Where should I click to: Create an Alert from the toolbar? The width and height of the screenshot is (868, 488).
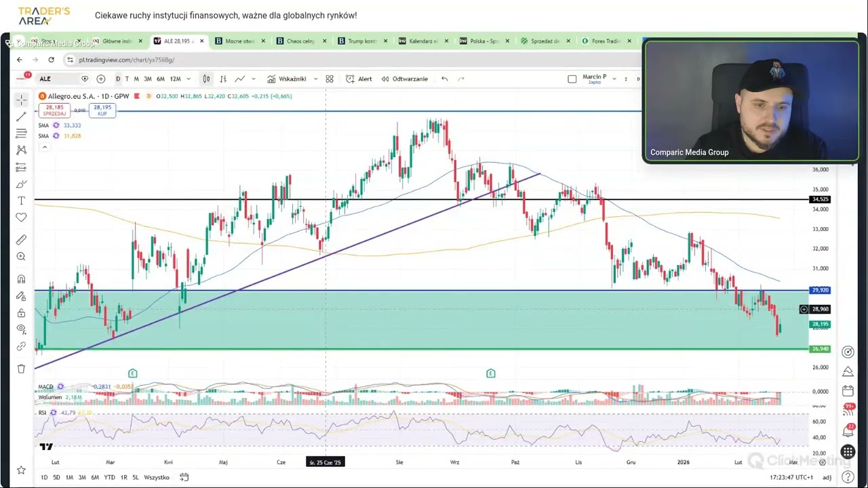point(359,79)
